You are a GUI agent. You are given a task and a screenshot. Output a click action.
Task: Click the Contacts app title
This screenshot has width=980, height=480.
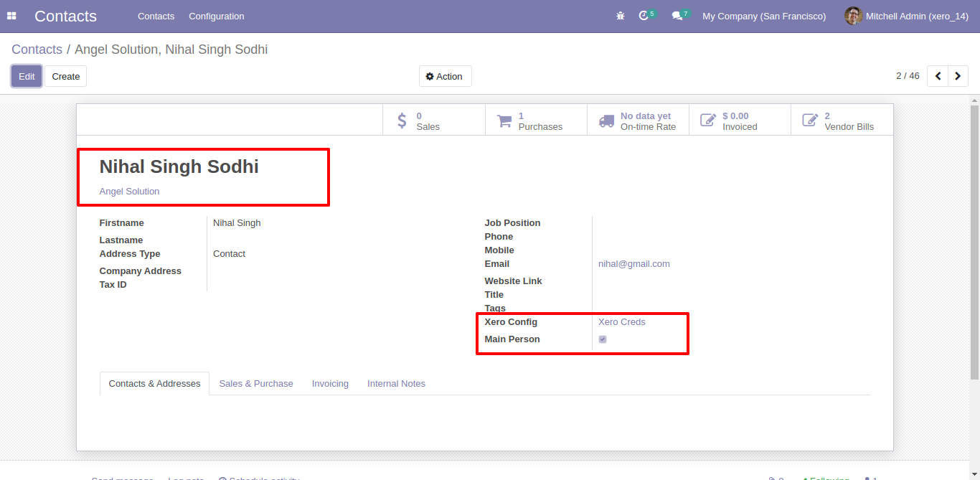point(65,16)
